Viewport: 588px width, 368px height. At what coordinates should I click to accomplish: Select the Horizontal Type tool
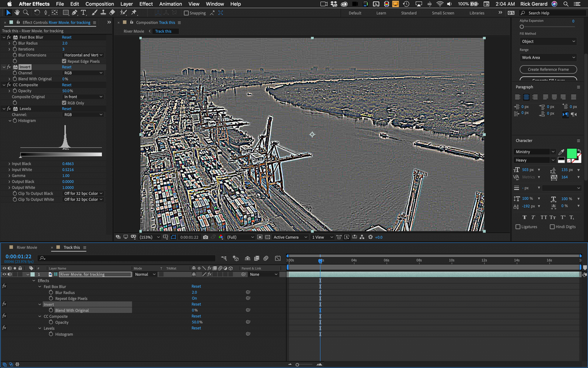pos(83,13)
